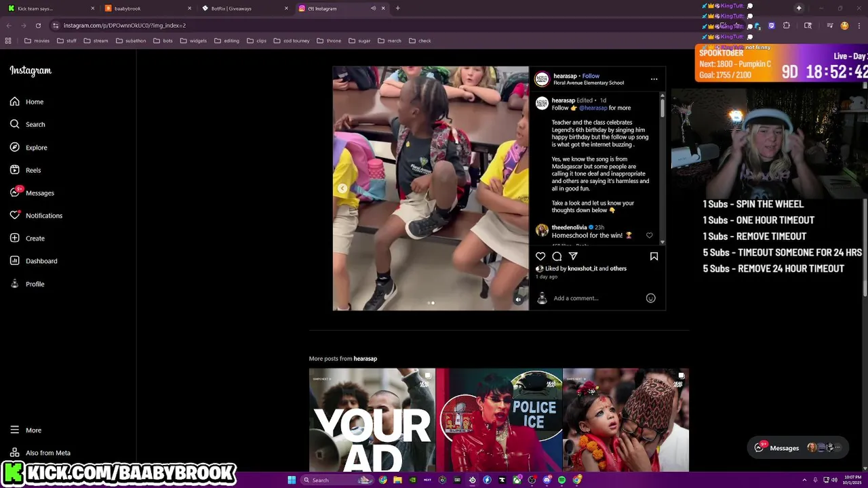Click Create in the Instagram sidebar

28,238
